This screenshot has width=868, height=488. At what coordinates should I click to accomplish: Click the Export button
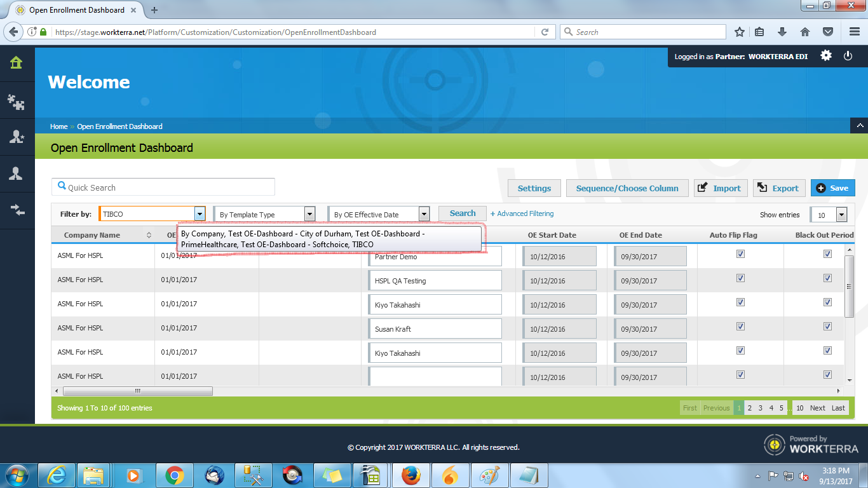point(779,188)
